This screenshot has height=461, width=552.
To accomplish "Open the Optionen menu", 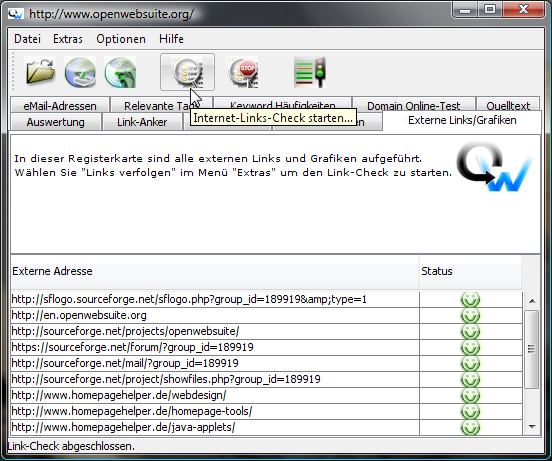I will [121, 39].
